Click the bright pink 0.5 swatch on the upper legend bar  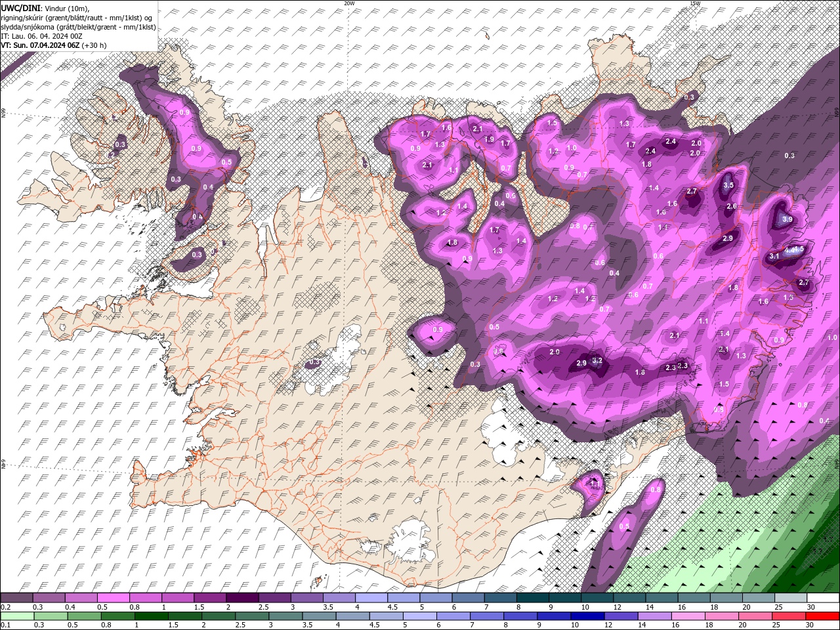point(113,598)
